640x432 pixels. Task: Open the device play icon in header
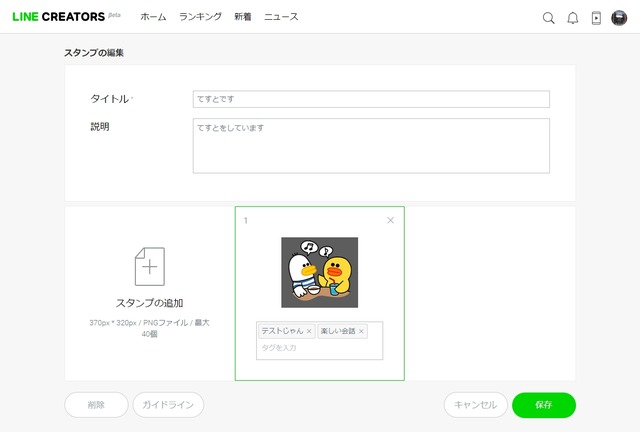tap(596, 18)
